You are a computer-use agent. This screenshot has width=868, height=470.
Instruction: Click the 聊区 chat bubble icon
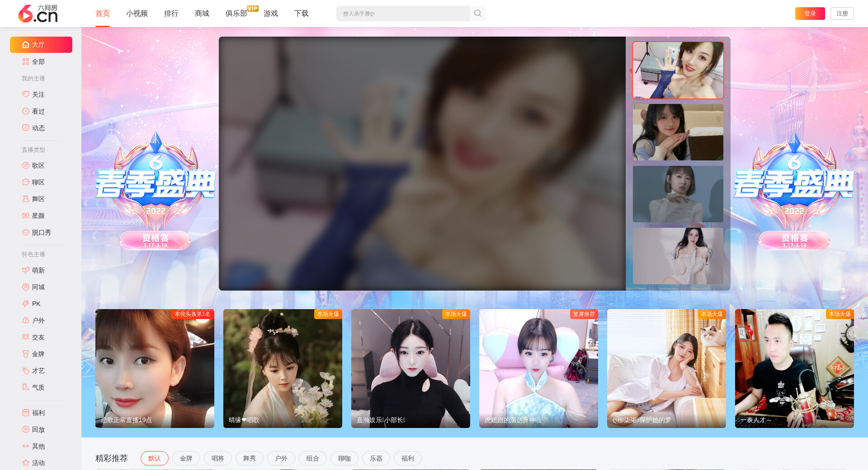26,182
